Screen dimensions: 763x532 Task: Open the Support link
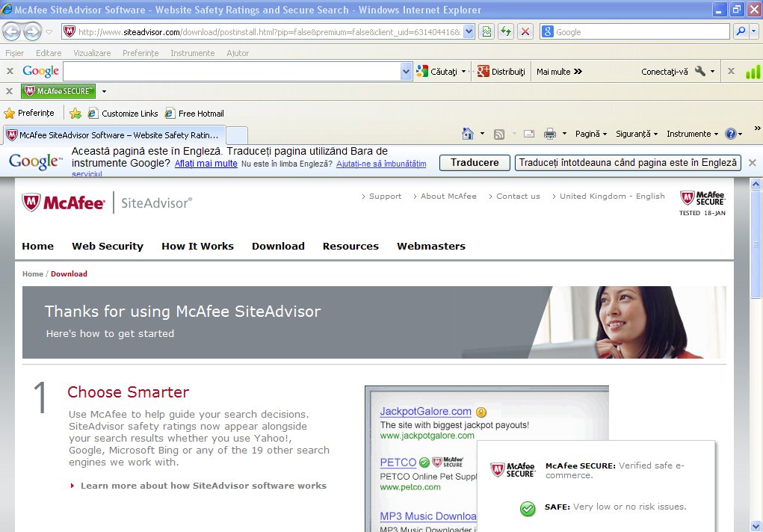pyautogui.click(x=385, y=197)
